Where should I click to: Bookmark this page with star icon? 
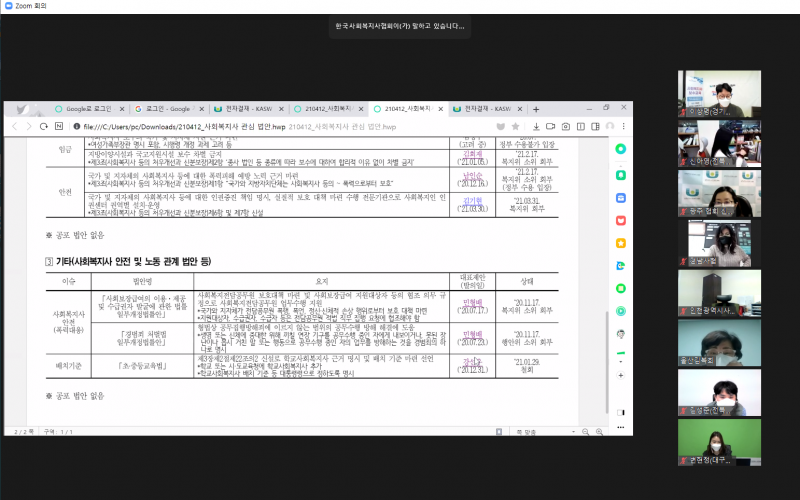coord(515,126)
